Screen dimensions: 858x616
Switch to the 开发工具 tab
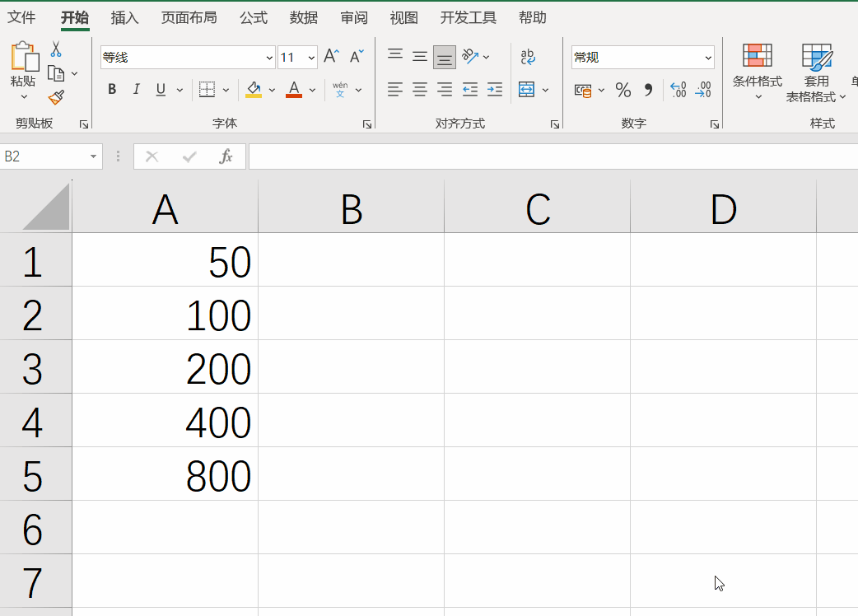[x=469, y=18]
